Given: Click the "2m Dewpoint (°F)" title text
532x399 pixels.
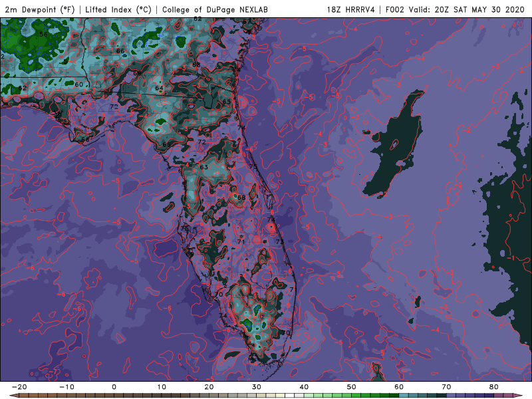Looking at the screenshot, I should pyautogui.click(x=40, y=9).
